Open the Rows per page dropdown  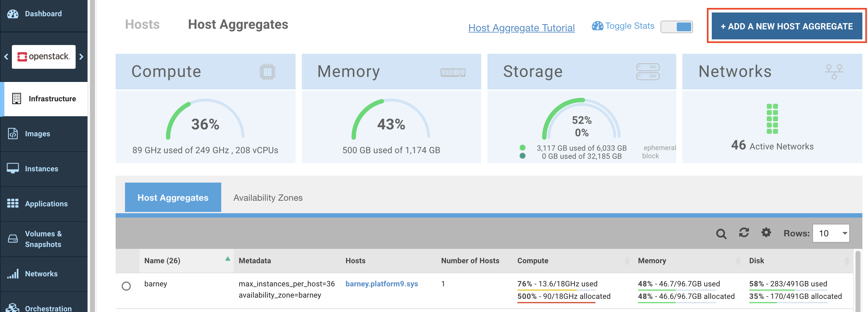pos(831,234)
